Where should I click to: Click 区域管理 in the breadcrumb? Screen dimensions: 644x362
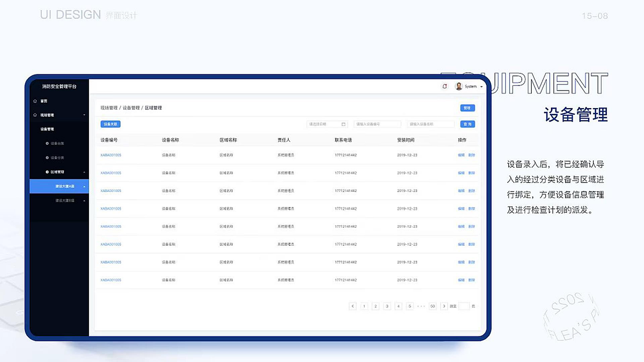153,108
